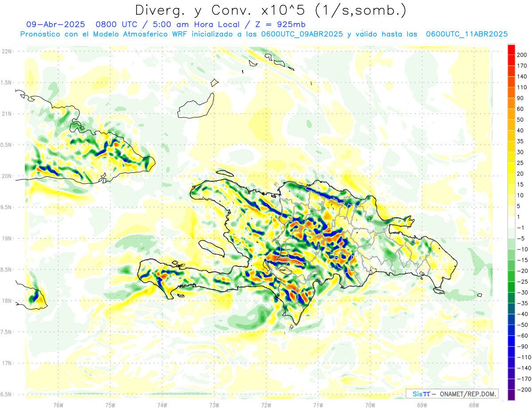
Task: Click longitude label 70W
Action: [370, 404]
